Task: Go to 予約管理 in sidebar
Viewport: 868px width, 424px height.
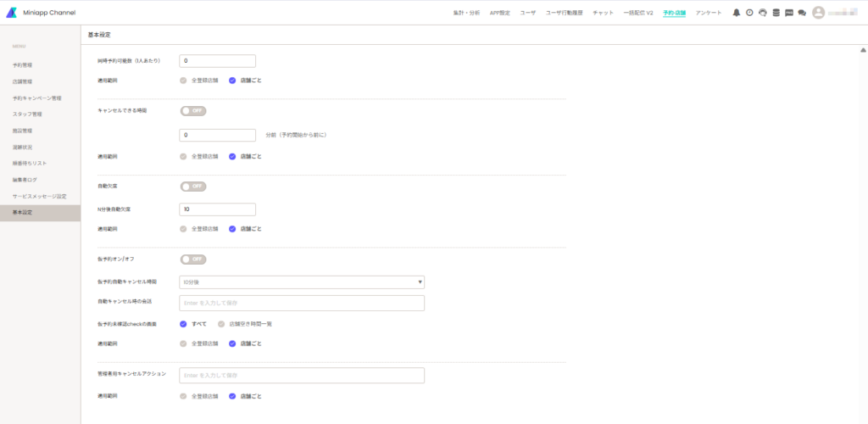Action: pos(23,65)
